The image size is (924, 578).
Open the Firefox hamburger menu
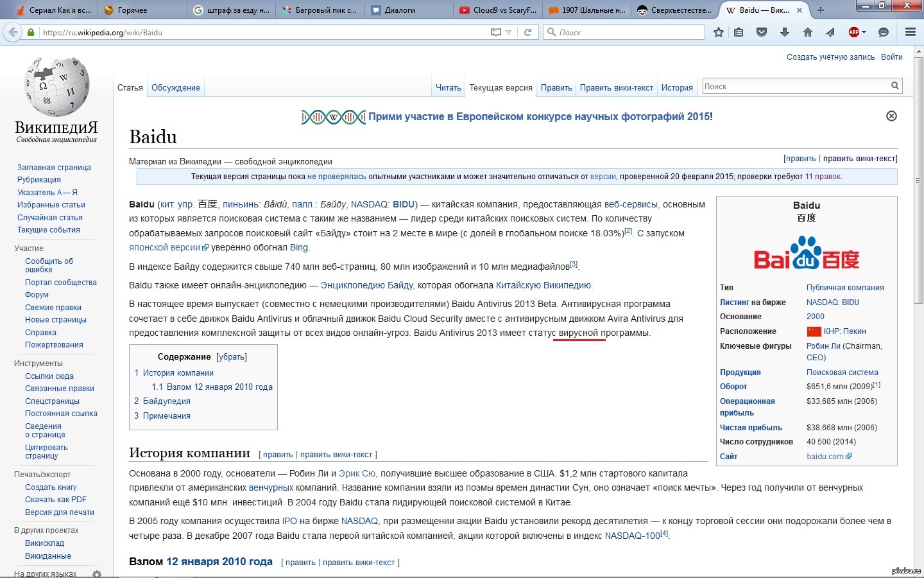pyautogui.click(x=910, y=32)
